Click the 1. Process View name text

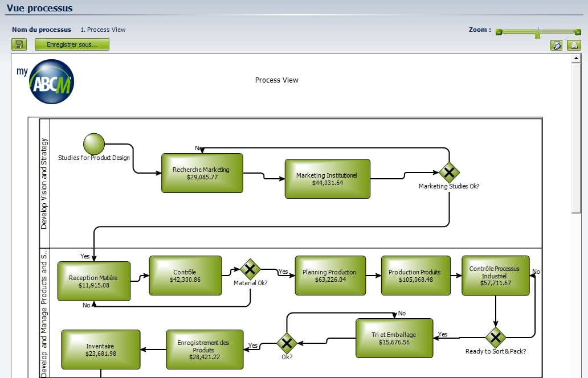point(103,30)
